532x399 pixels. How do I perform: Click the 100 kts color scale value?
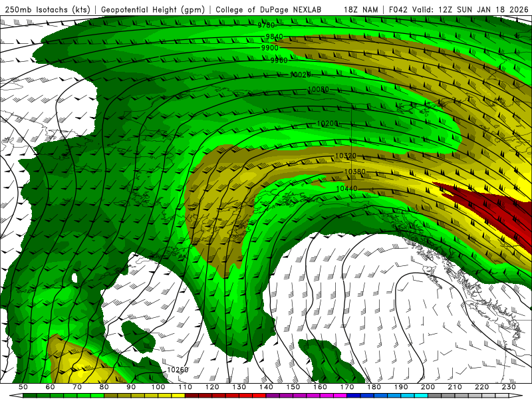click(x=158, y=387)
